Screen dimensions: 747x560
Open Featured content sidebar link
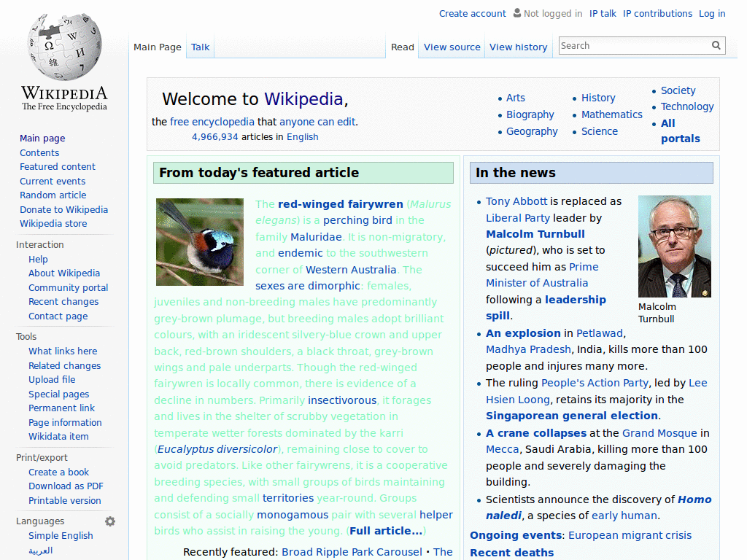click(58, 167)
